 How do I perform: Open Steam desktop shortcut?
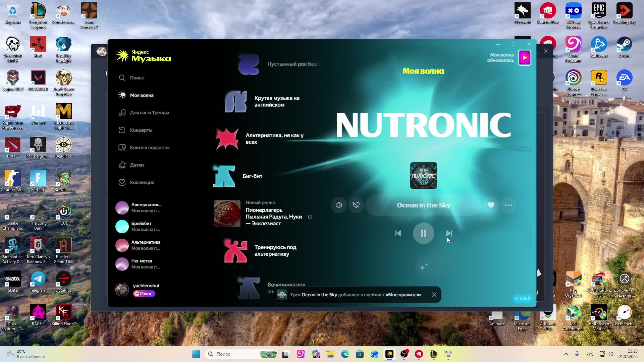624,47
